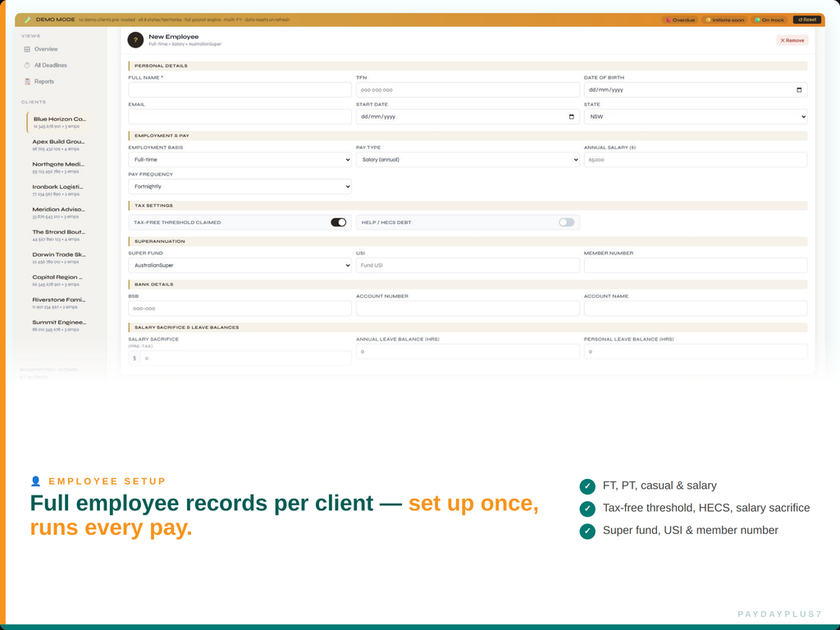Open the Date of Birth calendar picker
Image resolution: width=840 pixels, height=630 pixels.
[798, 89]
